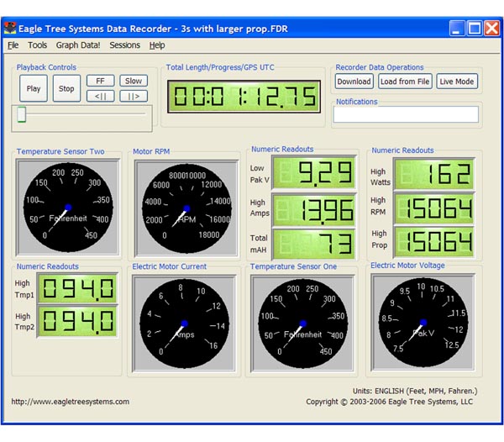The image size is (504, 442).
Task: Click the Download recorder data button
Action: [x=354, y=82]
